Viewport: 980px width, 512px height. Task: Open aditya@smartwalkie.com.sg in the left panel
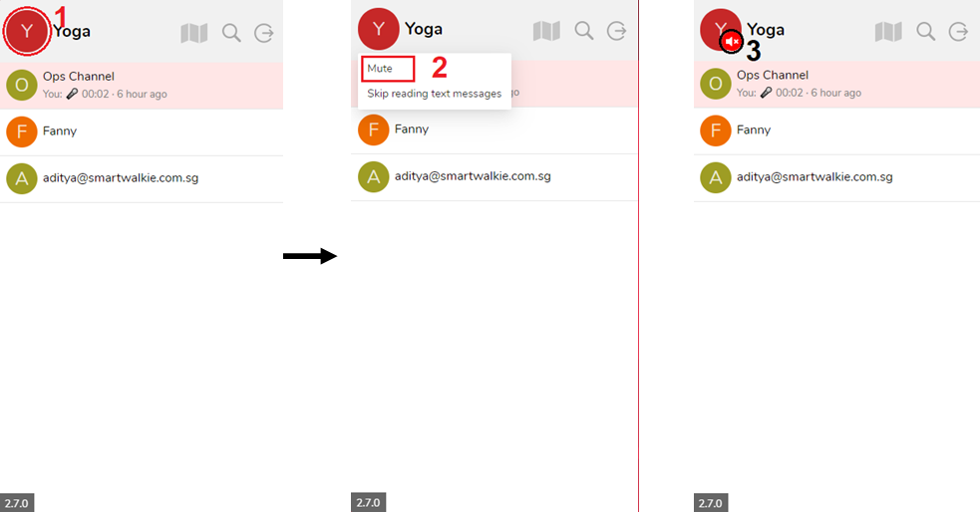[142, 179]
